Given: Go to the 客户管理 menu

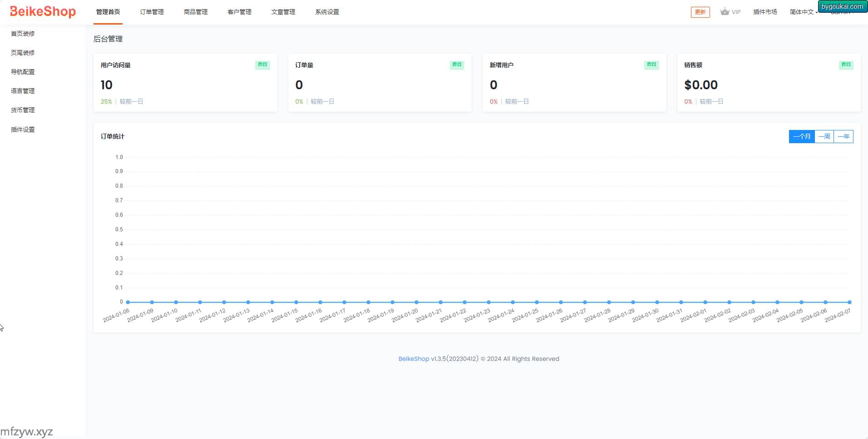Looking at the screenshot, I should (239, 12).
